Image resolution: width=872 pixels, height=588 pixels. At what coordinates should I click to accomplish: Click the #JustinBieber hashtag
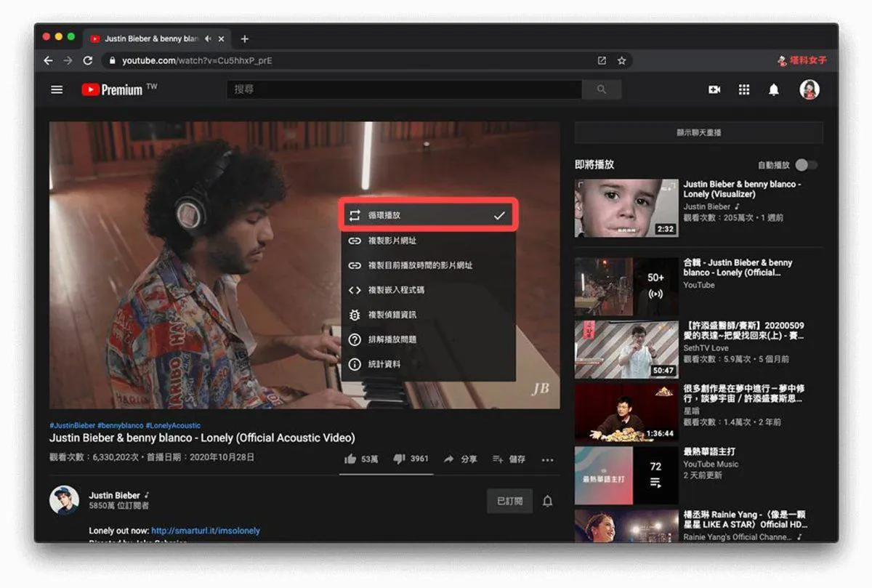[x=72, y=425]
